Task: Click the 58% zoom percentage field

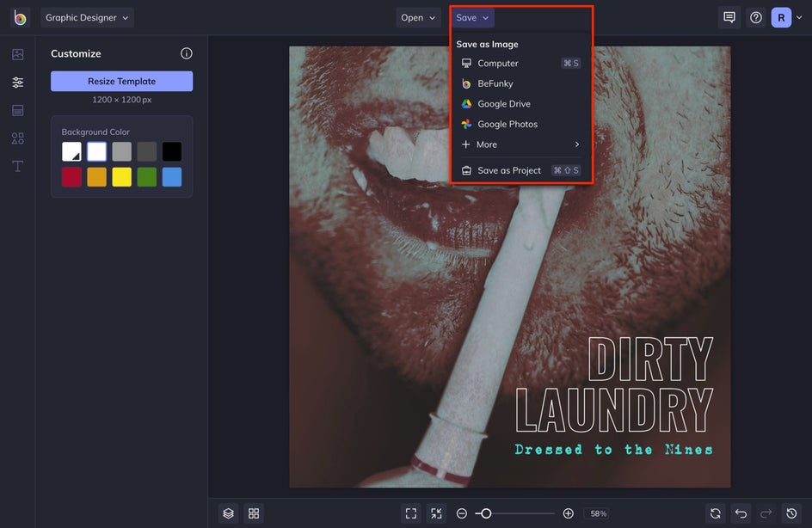Action: coord(597,513)
